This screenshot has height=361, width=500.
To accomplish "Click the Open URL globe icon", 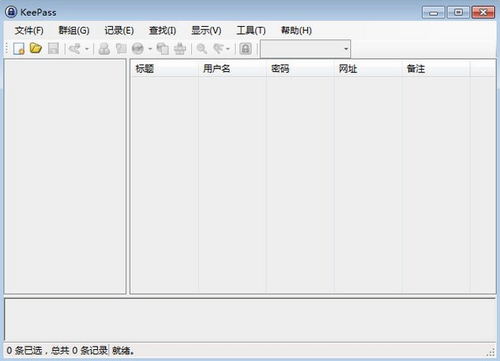I will tap(138, 49).
